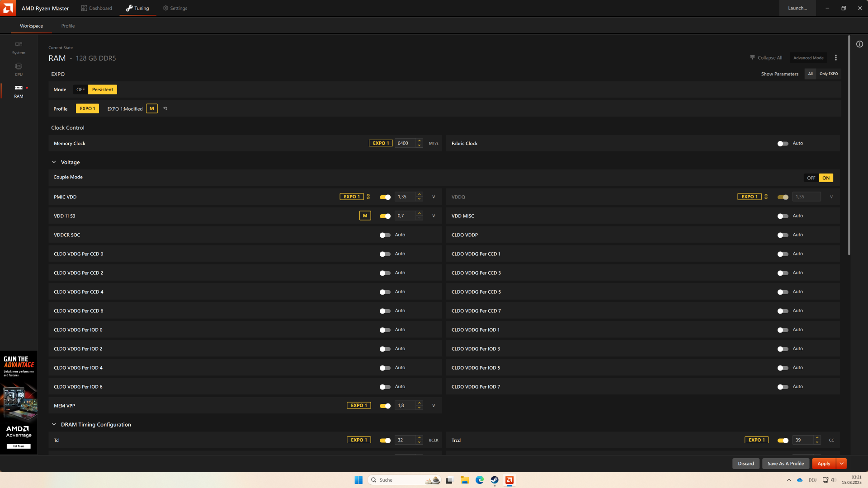The height and width of the screenshot is (488, 868).
Task: Click AMD Ryzen Master taskbar icon
Action: (x=509, y=480)
